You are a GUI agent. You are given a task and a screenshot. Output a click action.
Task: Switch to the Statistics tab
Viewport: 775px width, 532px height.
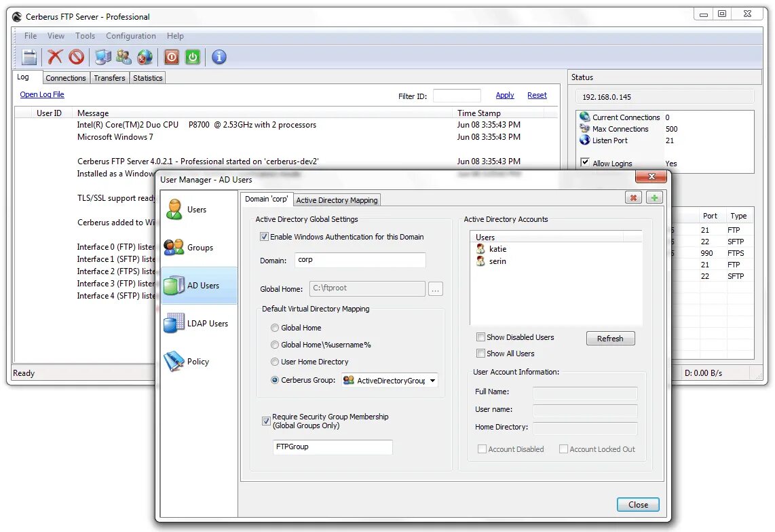148,78
